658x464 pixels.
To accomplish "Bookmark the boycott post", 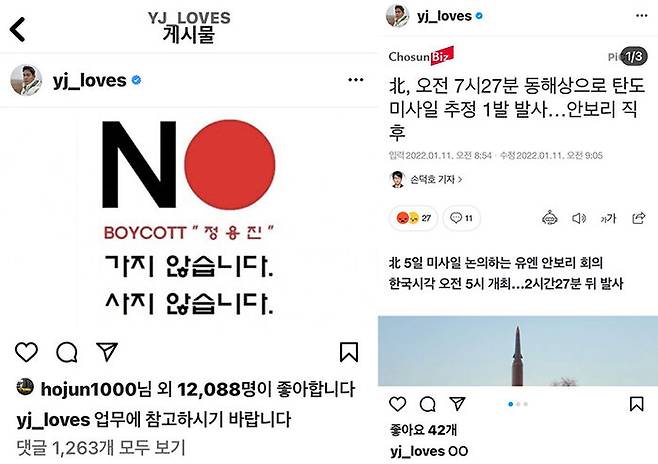I will 349,352.
